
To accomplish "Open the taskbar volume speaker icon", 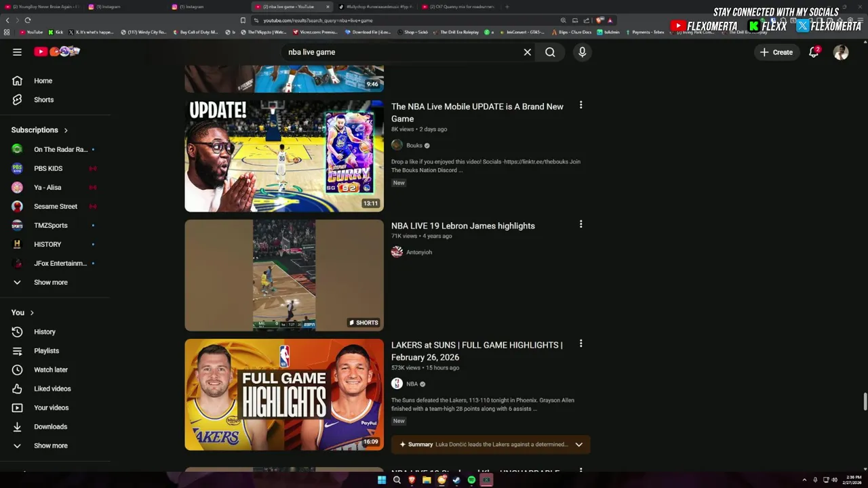I will point(834,480).
